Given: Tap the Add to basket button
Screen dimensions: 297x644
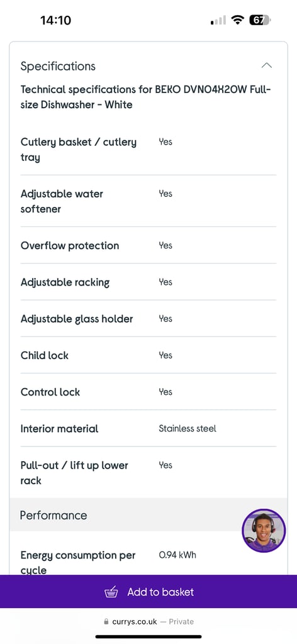Looking at the screenshot, I should pos(148,591).
